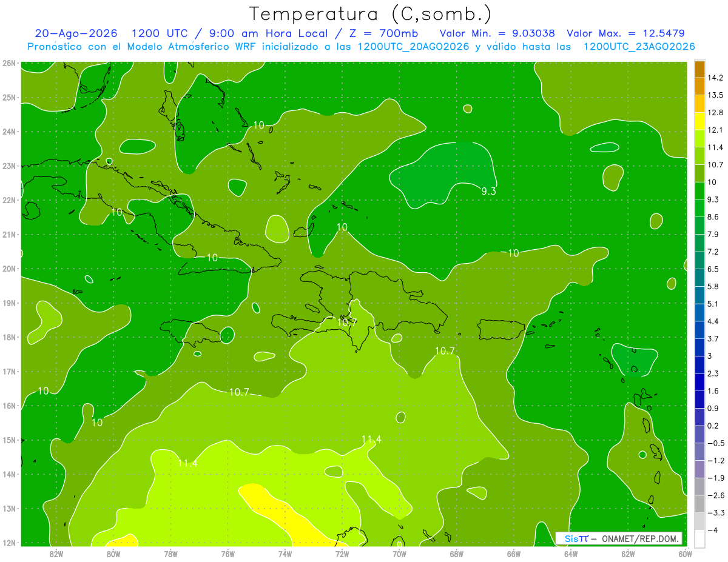Click the "1200UTC_20AGO2026" initialization timestamp
728x562 pixels.
pyautogui.click(x=413, y=47)
